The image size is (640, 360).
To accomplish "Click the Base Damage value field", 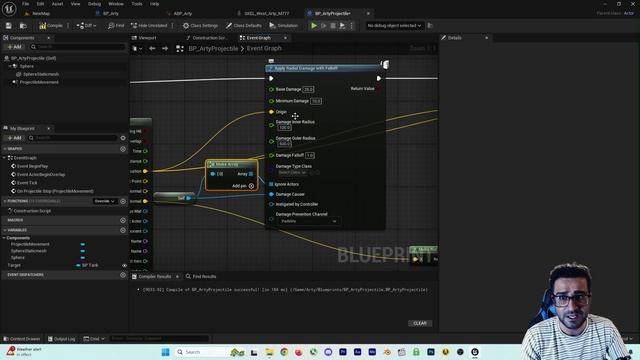I will (x=308, y=89).
